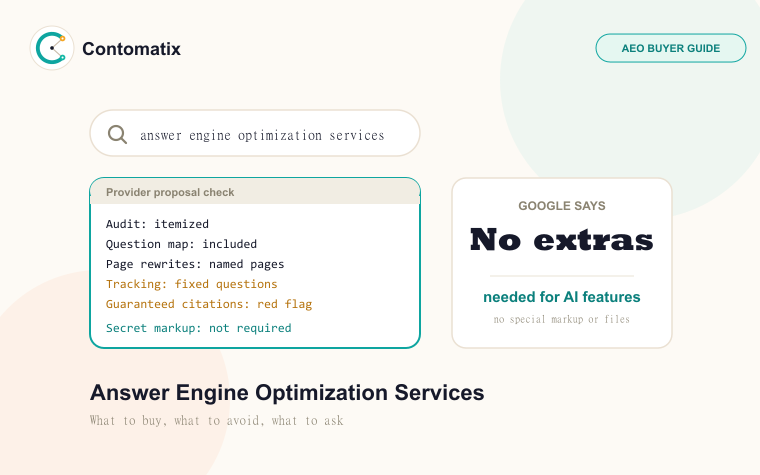Click the 'Answer Engine Optimization Services' title

click(287, 393)
